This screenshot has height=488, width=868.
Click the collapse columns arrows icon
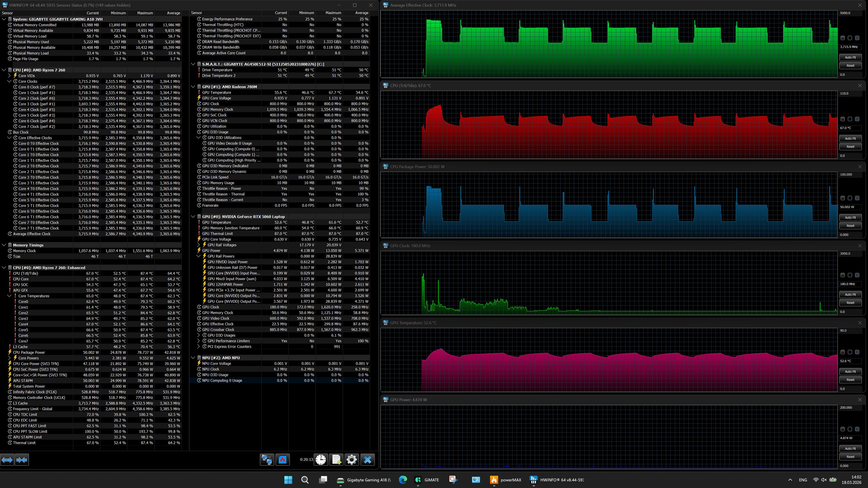click(x=22, y=460)
